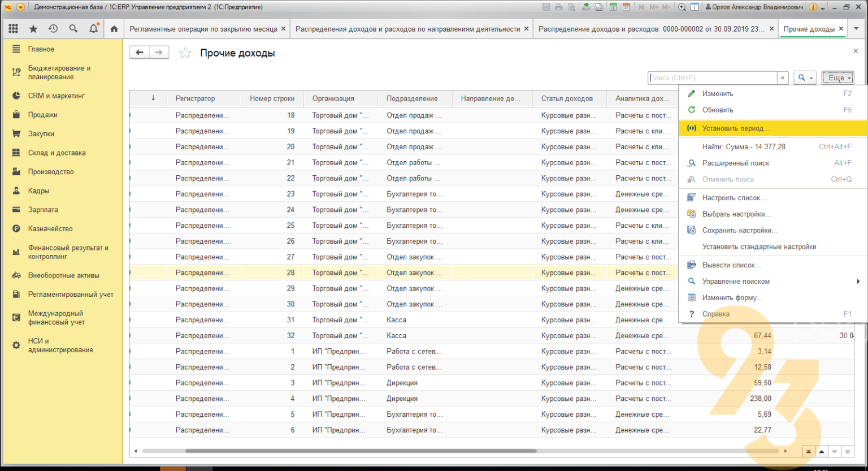
Task: Choose Сохранить настройки menu item
Action: tap(772, 231)
